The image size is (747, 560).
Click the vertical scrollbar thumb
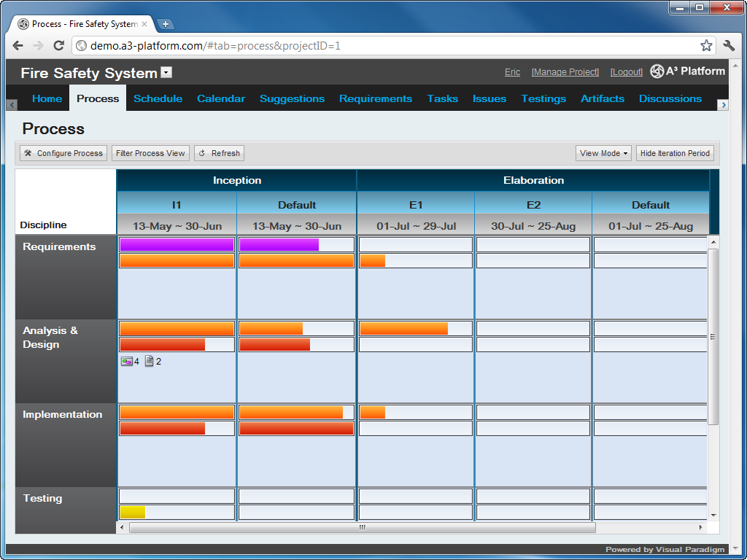(713, 336)
